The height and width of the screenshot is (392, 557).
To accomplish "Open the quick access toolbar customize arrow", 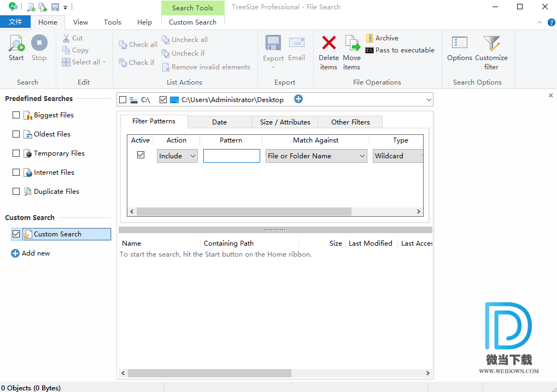I will point(66,8).
